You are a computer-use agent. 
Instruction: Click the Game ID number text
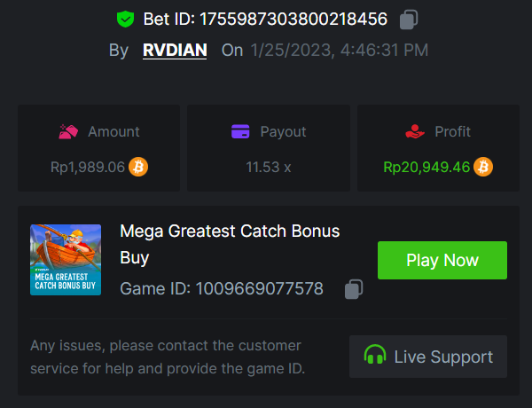pyautogui.click(x=259, y=289)
